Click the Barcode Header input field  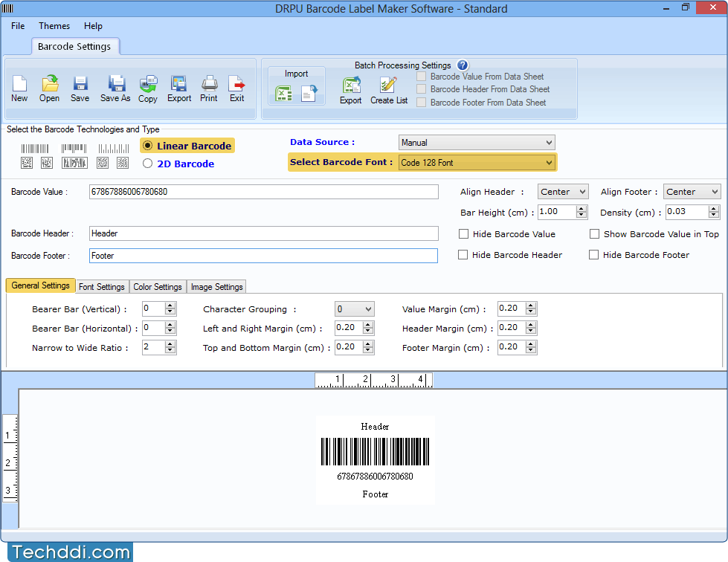264,233
